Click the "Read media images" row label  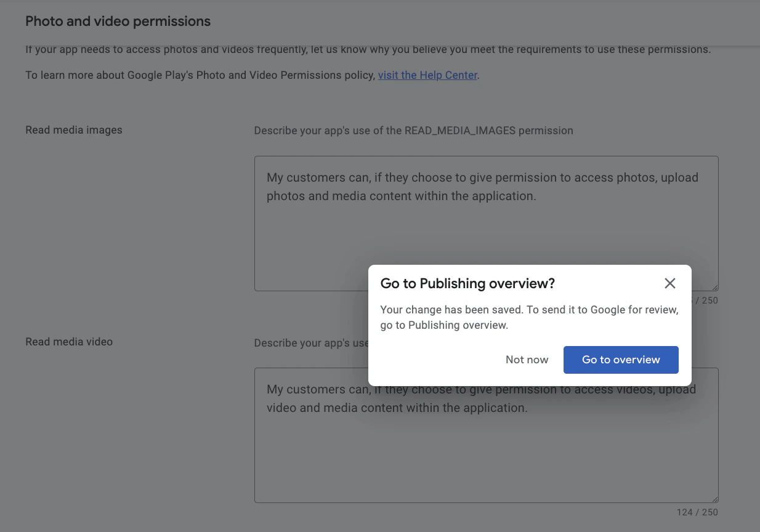(73, 130)
